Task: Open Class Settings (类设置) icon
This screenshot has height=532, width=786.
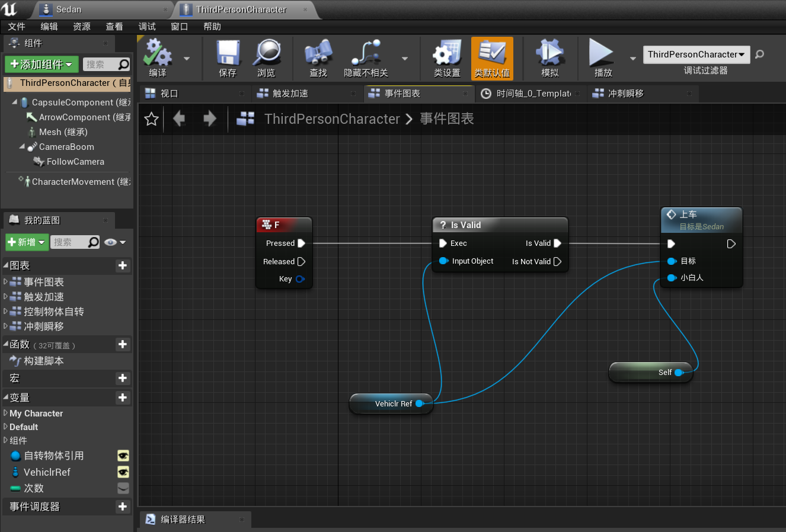Action: [447, 54]
